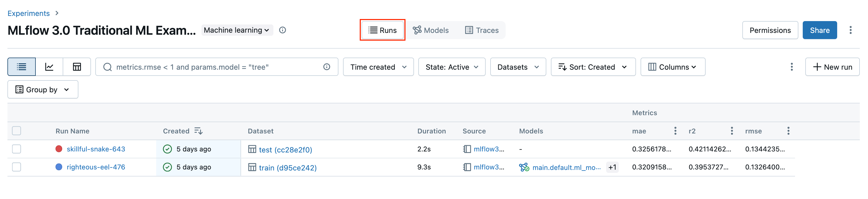Click the New run button

(x=832, y=67)
